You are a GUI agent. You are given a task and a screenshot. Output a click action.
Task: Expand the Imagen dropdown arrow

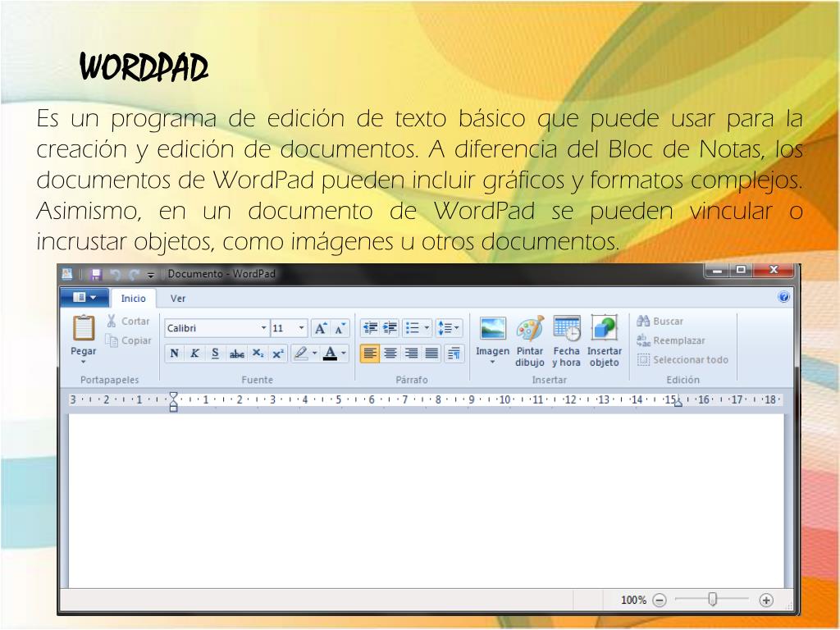[492, 363]
